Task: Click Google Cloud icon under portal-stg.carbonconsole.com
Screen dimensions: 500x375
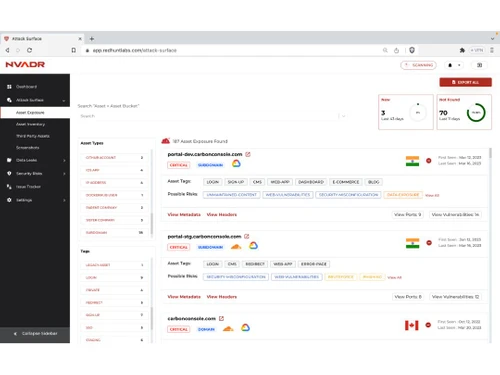Action: tap(253, 246)
